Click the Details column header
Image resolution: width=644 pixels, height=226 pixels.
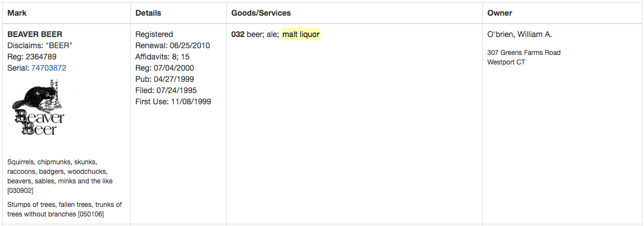click(x=148, y=13)
